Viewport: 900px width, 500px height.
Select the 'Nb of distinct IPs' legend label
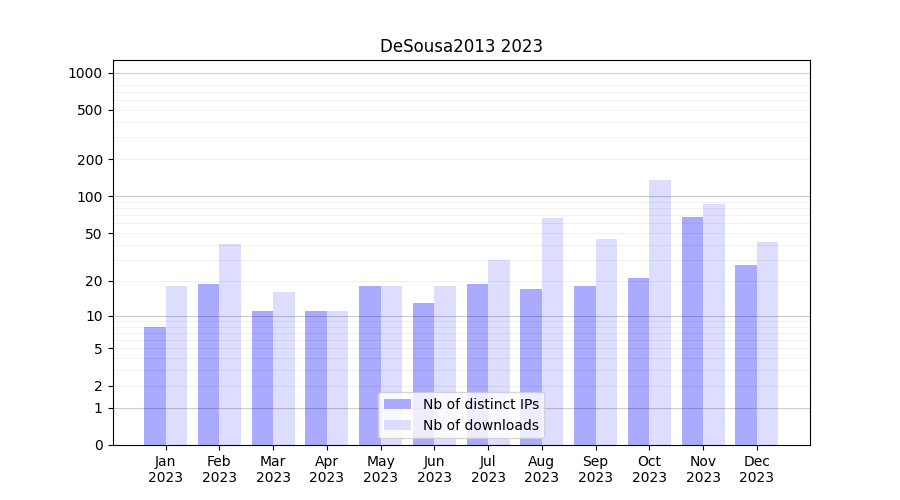(x=480, y=404)
